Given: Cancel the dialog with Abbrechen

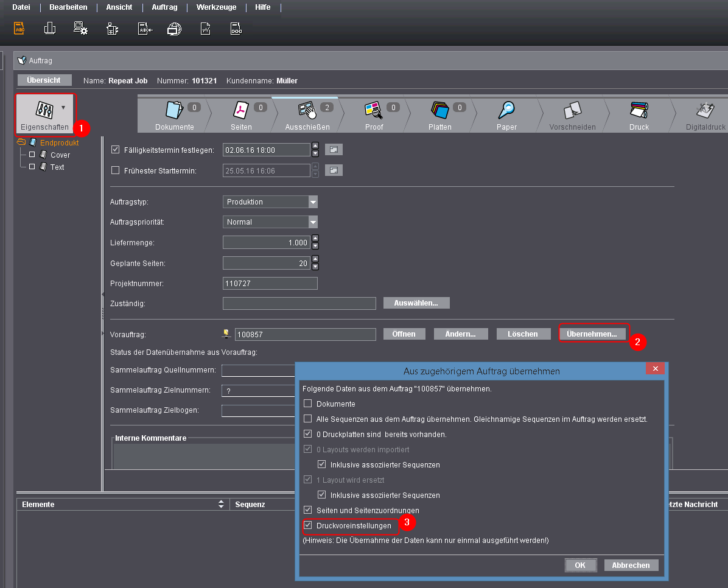Looking at the screenshot, I should (631, 565).
